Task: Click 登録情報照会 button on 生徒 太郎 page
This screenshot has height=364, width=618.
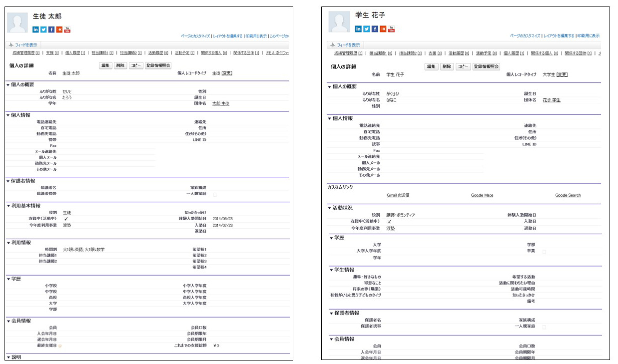Action: click(158, 66)
